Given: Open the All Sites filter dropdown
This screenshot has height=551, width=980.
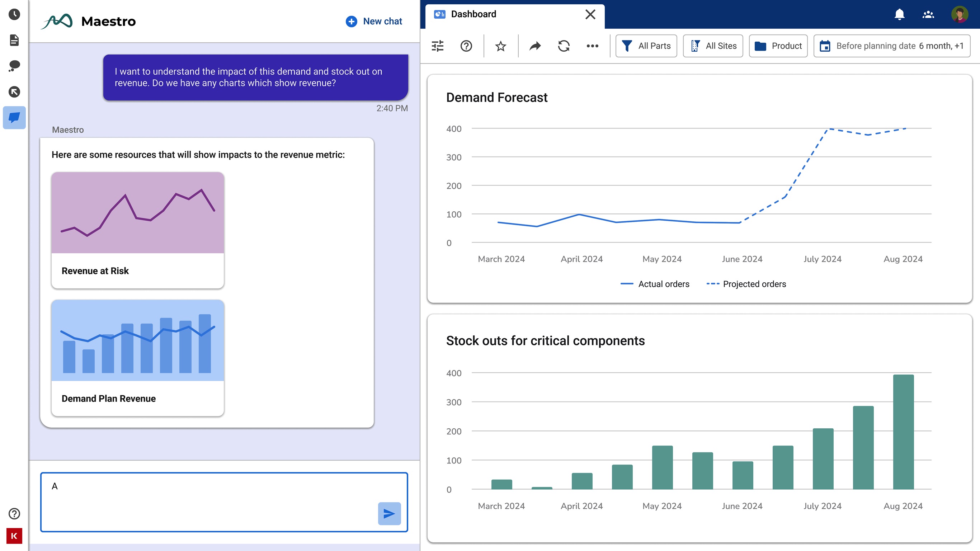Looking at the screenshot, I should click(x=713, y=46).
